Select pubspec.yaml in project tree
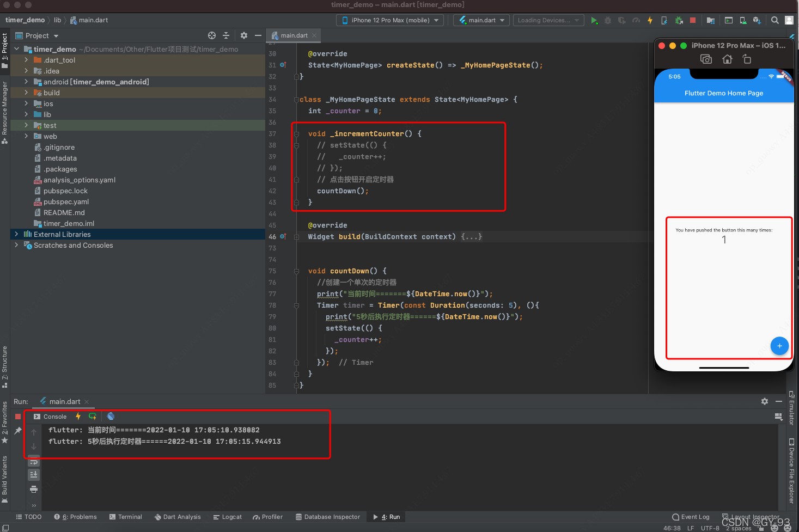The width and height of the screenshot is (799, 532). click(66, 201)
